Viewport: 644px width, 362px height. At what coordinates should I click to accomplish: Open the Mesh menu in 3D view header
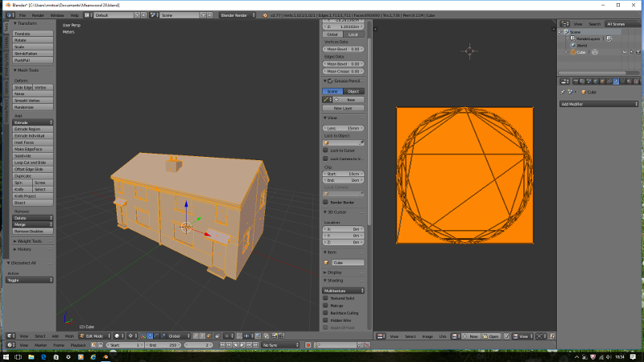click(x=69, y=335)
